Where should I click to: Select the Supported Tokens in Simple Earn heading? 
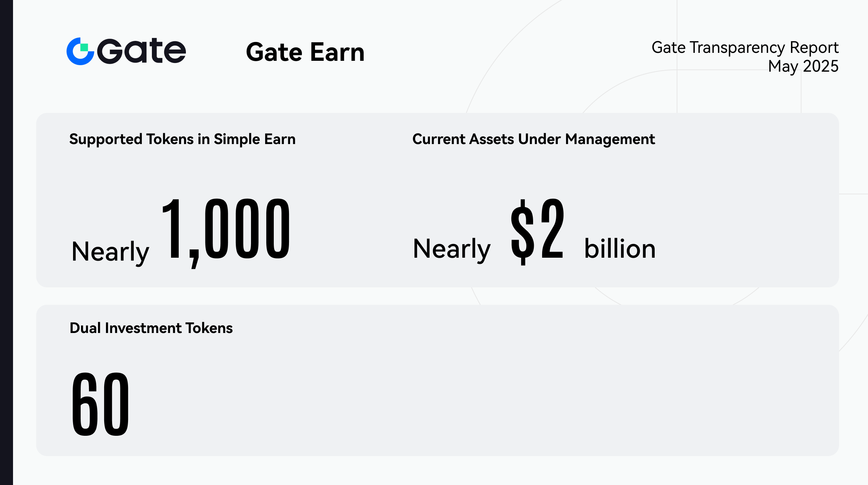click(182, 139)
